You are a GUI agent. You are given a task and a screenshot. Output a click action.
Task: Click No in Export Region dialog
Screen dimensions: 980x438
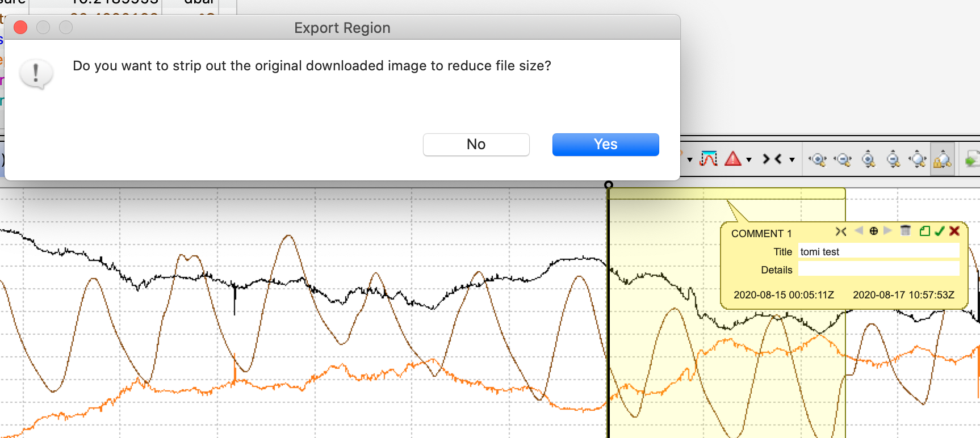point(476,145)
